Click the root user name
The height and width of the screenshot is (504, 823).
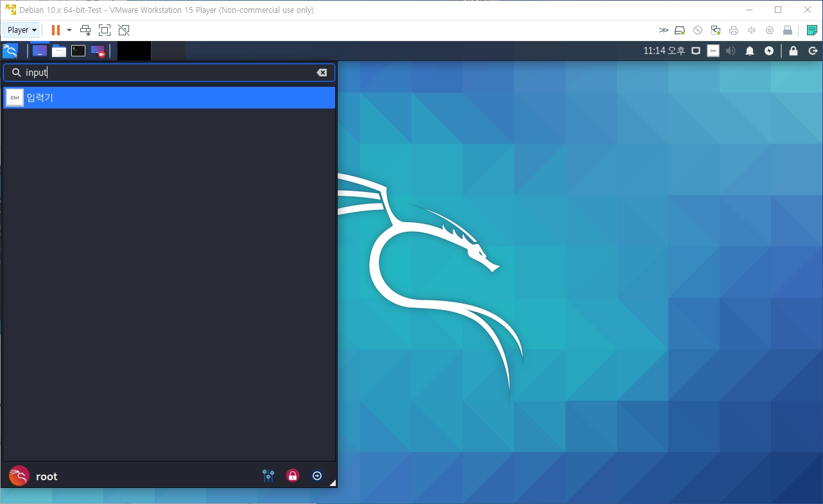click(47, 476)
